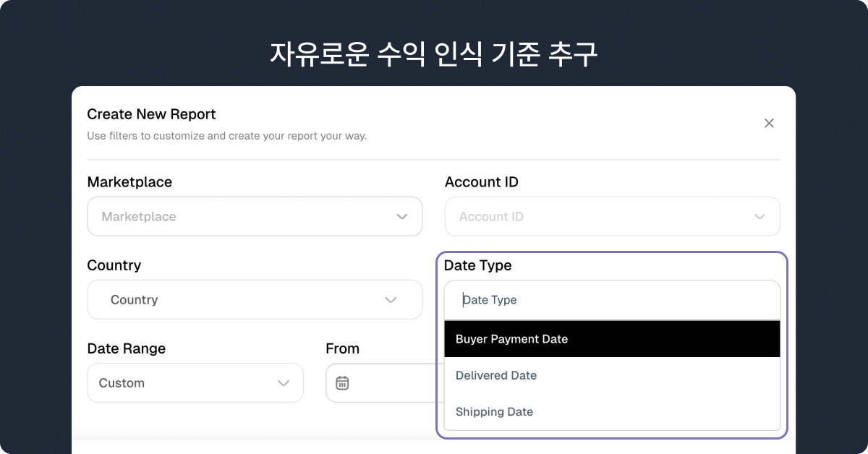
Task: Expand the Country dropdown
Action: (x=246, y=300)
